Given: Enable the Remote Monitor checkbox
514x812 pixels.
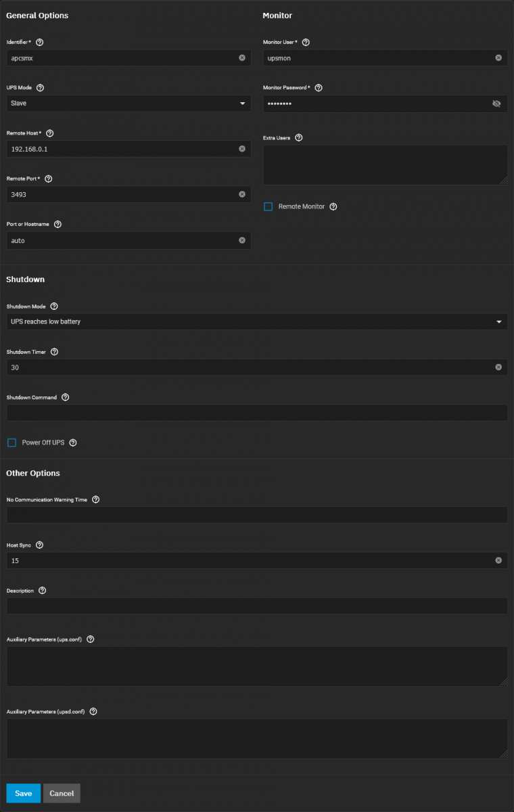Looking at the screenshot, I should pyautogui.click(x=268, y=206).
